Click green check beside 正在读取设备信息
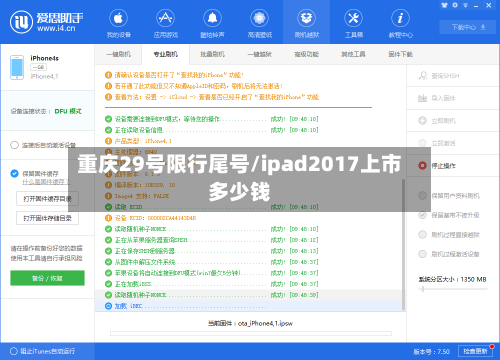Viewport: 500px width, 360px height. 108,130
